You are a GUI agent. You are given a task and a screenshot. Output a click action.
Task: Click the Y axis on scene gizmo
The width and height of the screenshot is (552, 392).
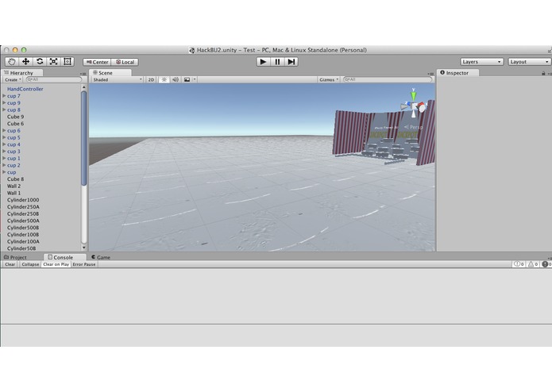[414, 94]
